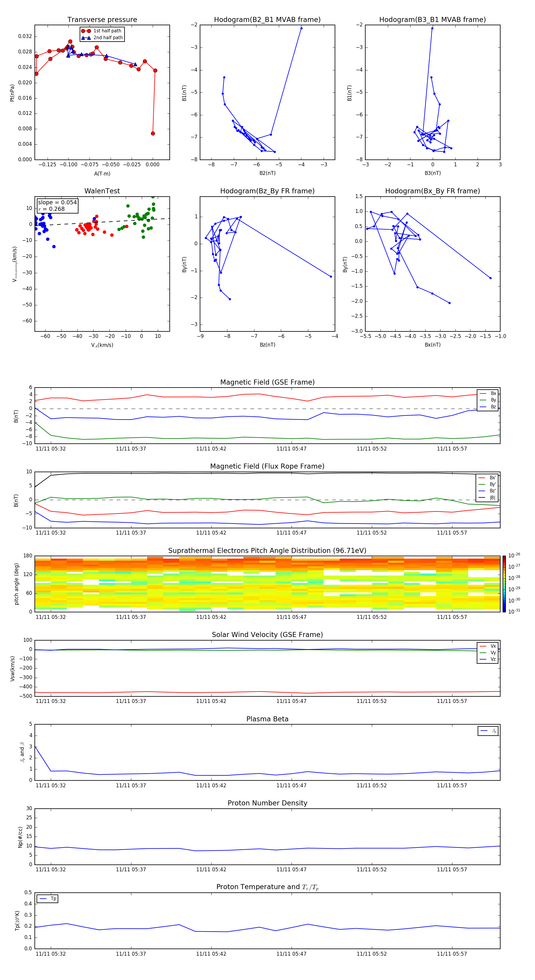Click '11/11 05:57' tick under proton temperature plot
This screenshot has width=535, height=980.
pos(451,954)
